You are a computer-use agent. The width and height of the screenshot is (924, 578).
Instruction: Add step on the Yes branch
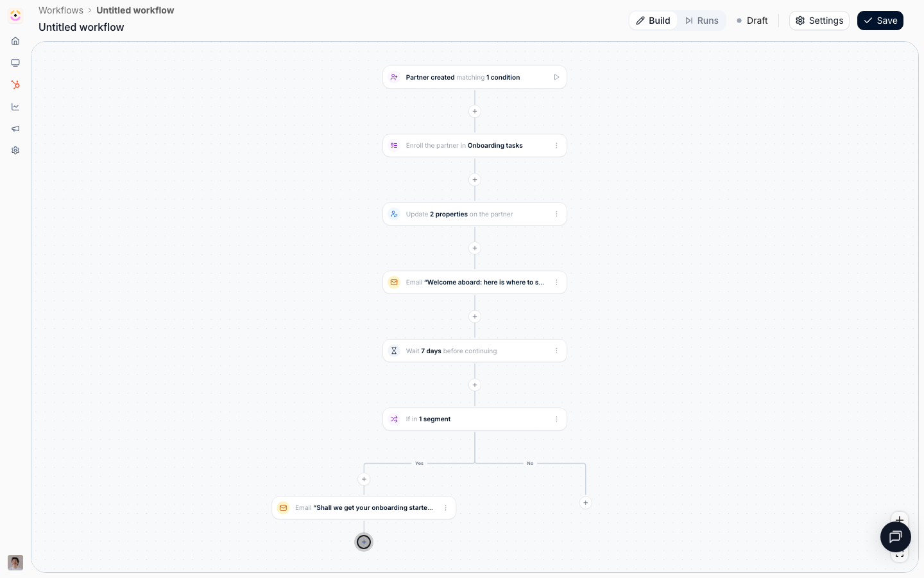click(364, 479)
